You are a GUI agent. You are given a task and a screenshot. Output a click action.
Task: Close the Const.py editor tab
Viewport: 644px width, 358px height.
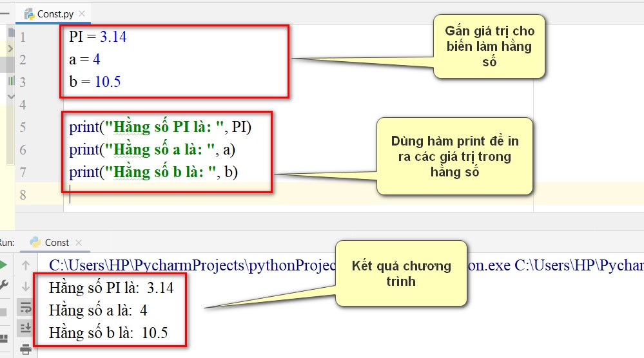click(x=82, y=14)
